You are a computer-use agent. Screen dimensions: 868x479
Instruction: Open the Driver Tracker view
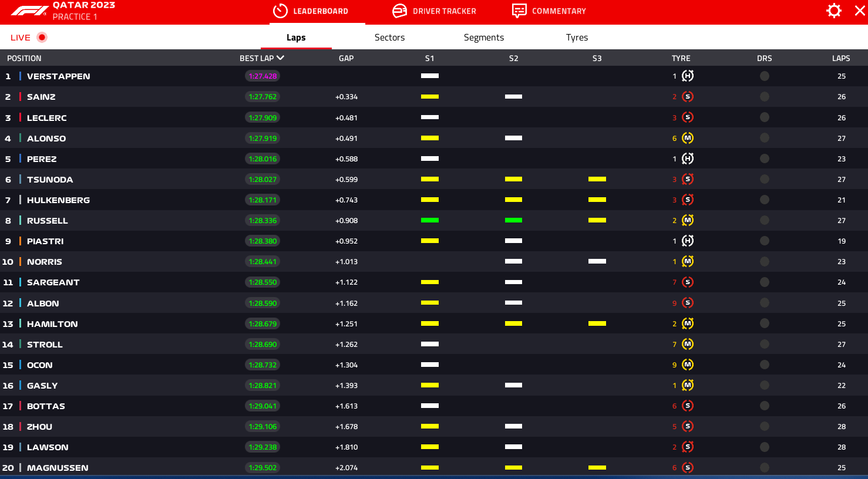[x=434, y=11]
